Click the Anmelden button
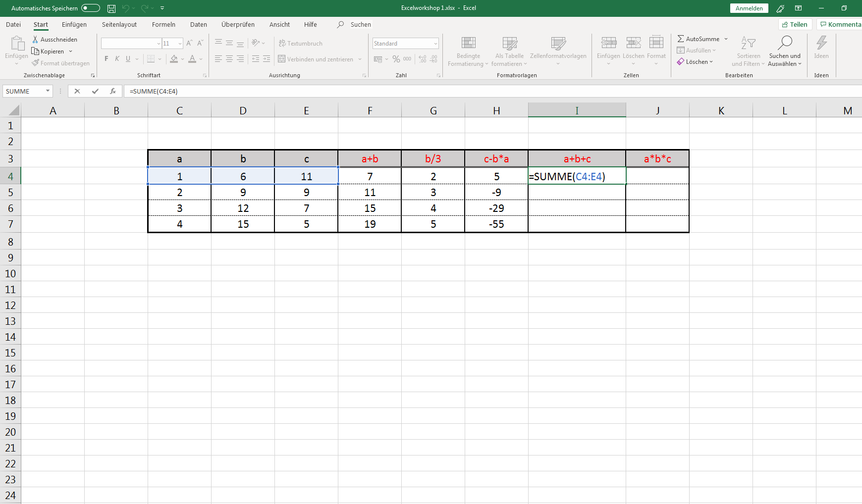The width and height of the screenshot is (862, 504). [749, 8]
